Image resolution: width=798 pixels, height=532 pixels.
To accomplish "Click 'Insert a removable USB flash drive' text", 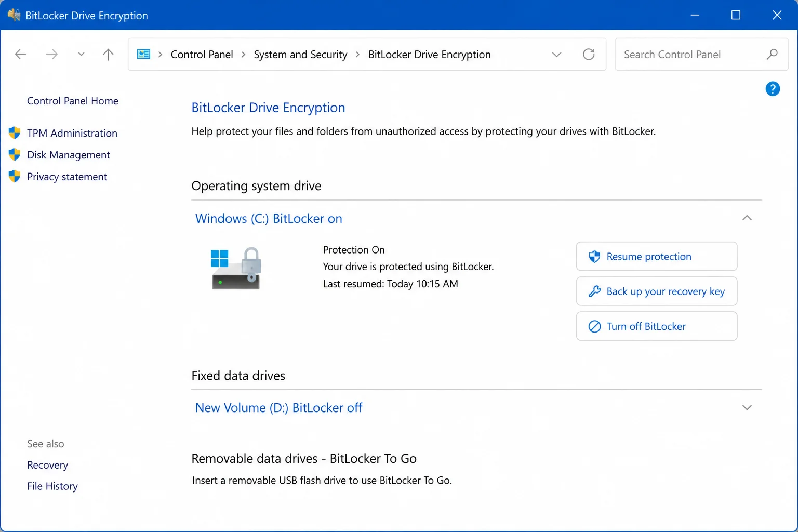I will pos(322,481).
